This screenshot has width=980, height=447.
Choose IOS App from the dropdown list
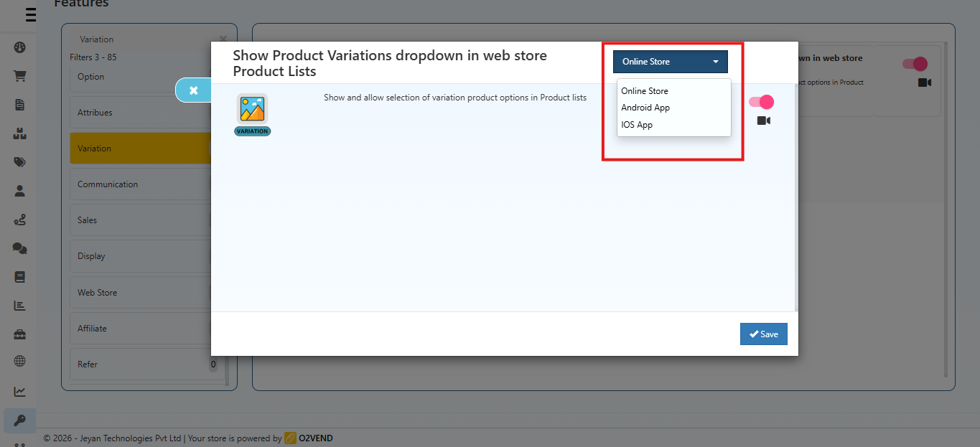tap(637, 124)
